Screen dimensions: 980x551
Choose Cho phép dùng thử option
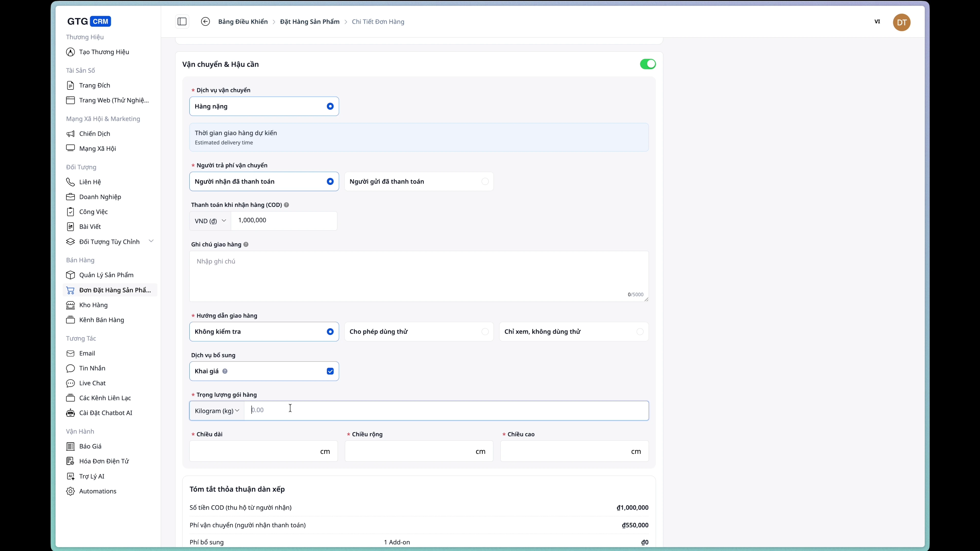coord(419,332)
